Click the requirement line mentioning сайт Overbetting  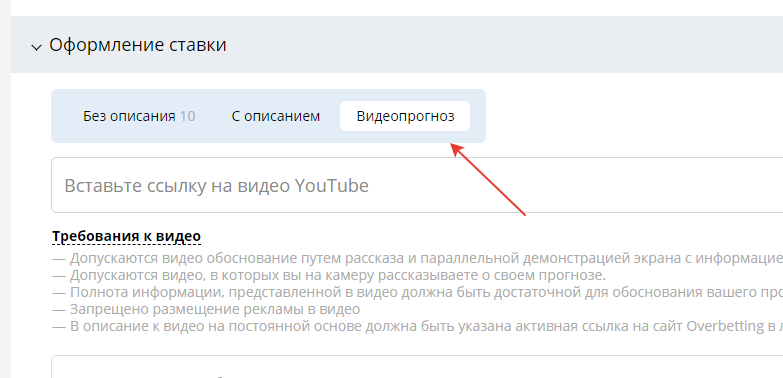[x=417, y=326]
